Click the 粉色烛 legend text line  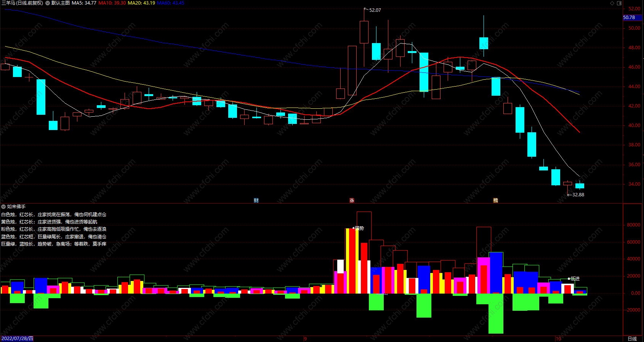pos(54,229)
